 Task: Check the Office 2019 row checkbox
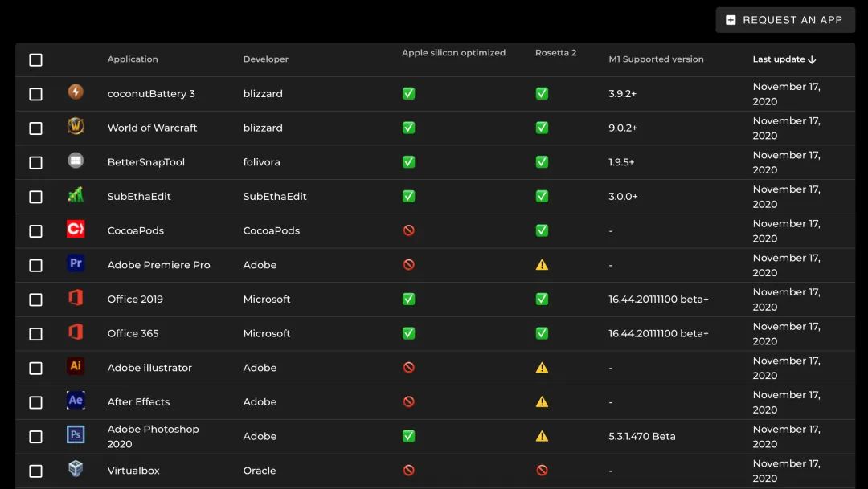35,300
